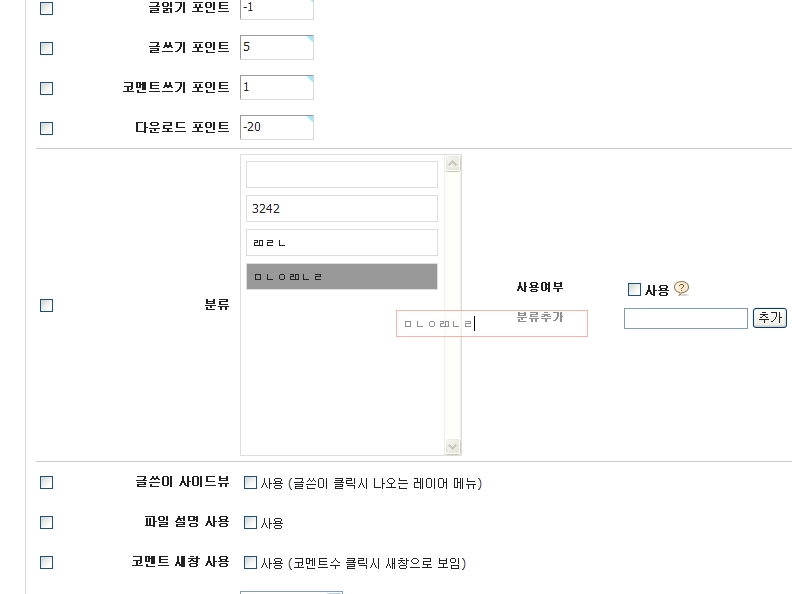Select the 3242 category item

342,209
